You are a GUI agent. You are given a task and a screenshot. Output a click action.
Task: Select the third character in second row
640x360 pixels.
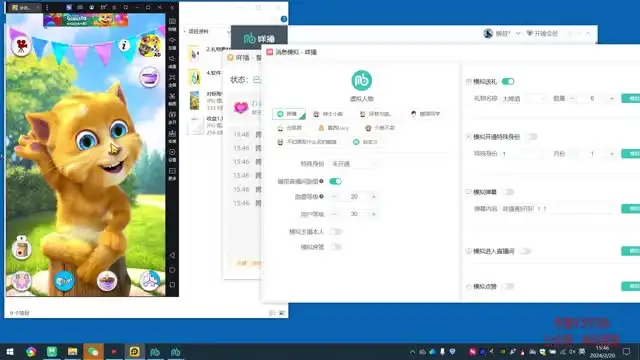tap(380, 128)
